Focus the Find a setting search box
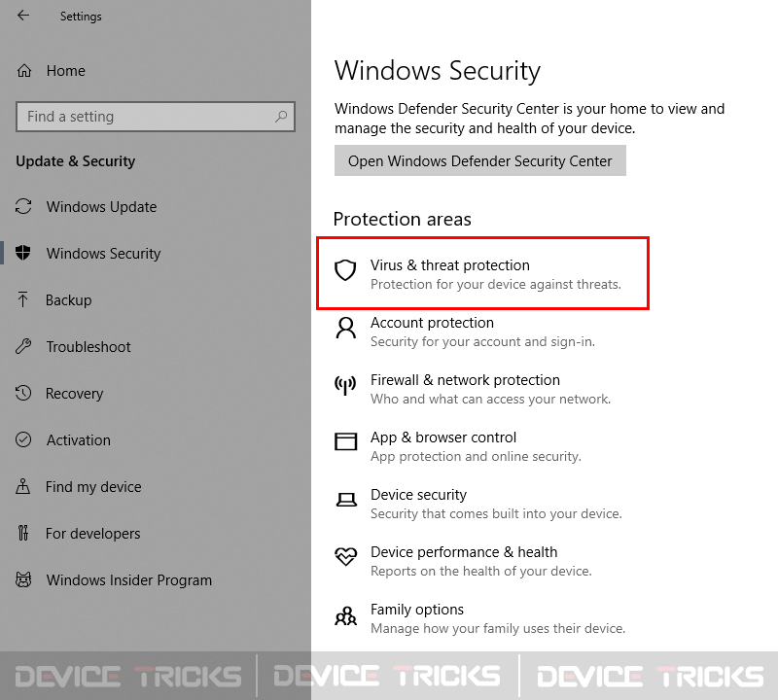Viewport: 778px width, 700px height. point(156,117)
